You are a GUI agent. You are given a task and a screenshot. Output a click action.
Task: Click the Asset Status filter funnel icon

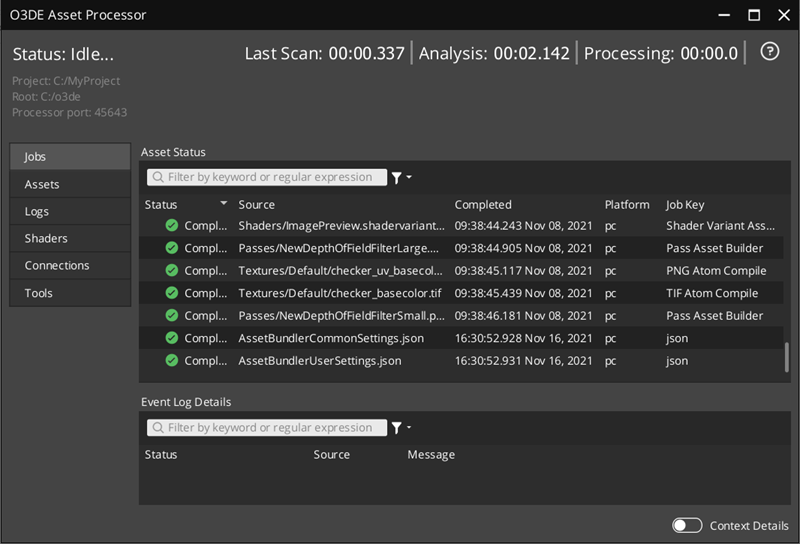pos(397,177)
